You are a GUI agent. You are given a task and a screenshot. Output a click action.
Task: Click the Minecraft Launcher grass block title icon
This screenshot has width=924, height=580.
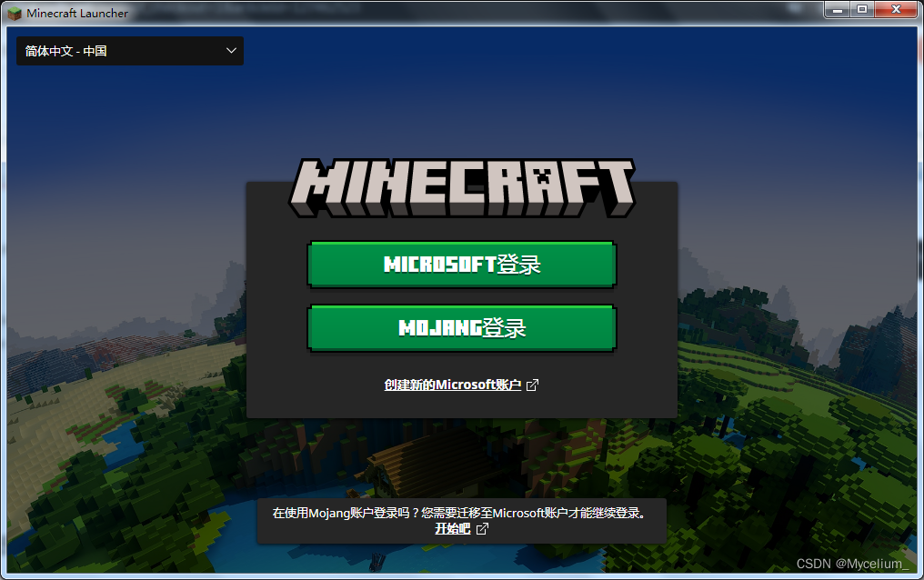pyautogui.click(x=15, y=13)
